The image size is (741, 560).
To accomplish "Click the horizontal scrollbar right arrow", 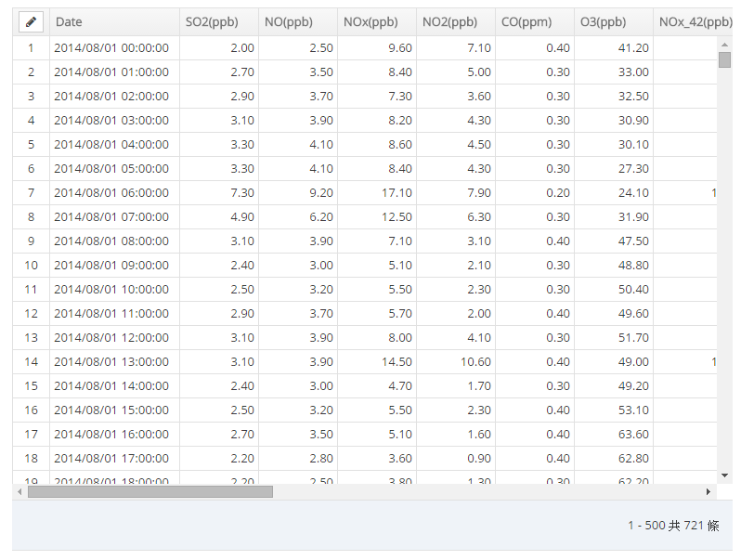I will tap(708, 492).
